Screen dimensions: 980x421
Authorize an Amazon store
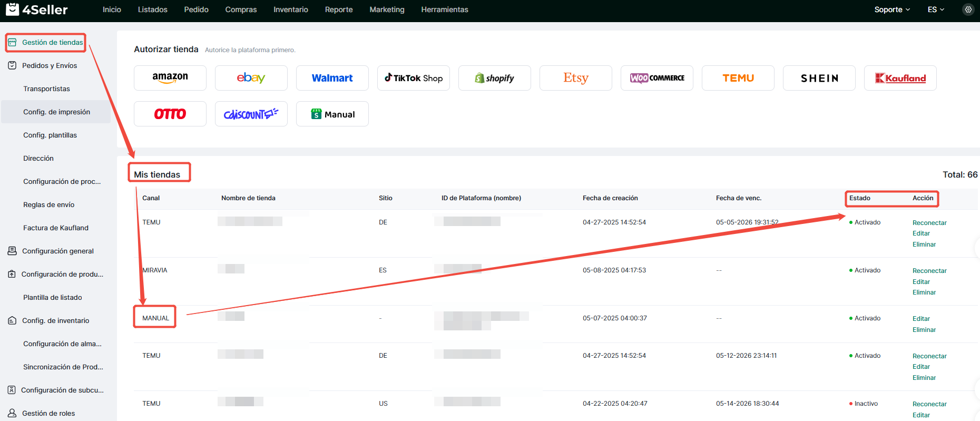[170, 78]
